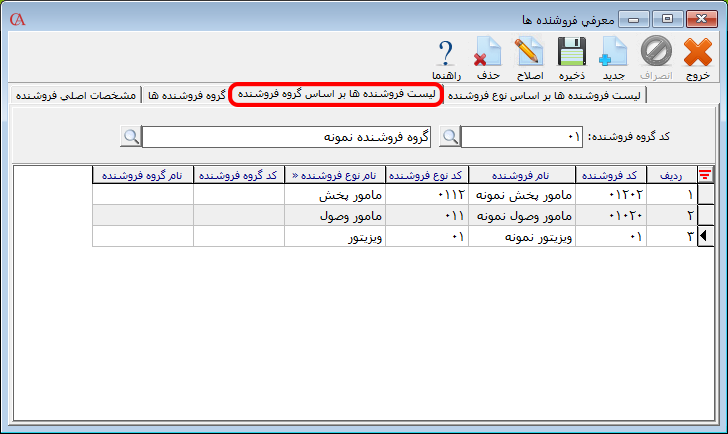Viewport: 728px width, 434px height.
Task: Click the کد گروه فروشنده input field
Action: (x=521, y=136)
